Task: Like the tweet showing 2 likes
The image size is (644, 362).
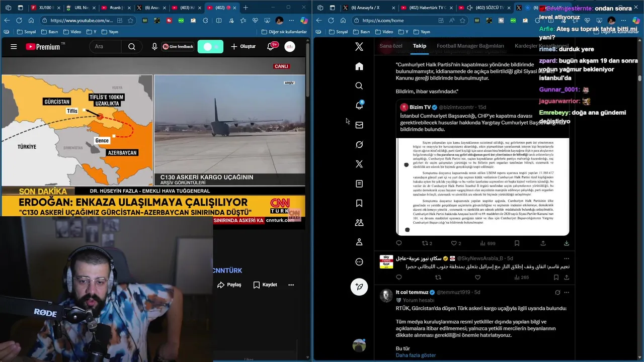Action: [456, 243]
